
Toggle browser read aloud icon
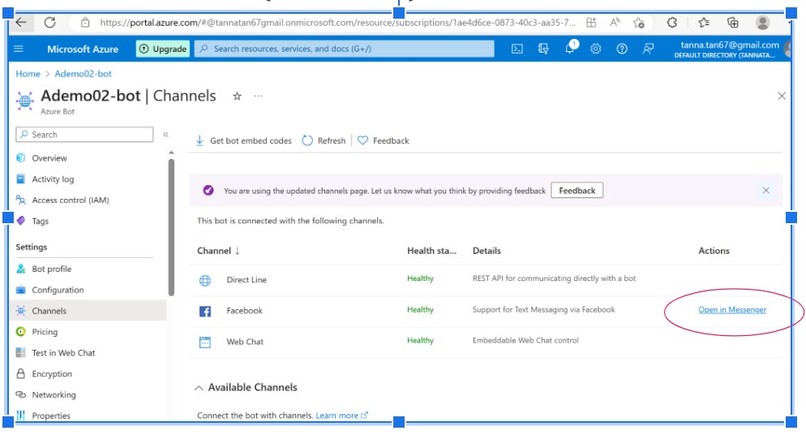click(x=615, y=22)
